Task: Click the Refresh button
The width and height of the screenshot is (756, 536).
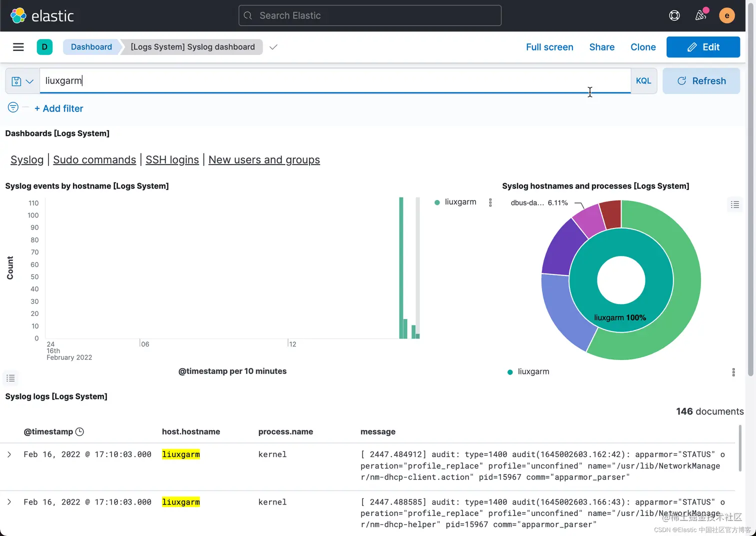Action: 701,81
